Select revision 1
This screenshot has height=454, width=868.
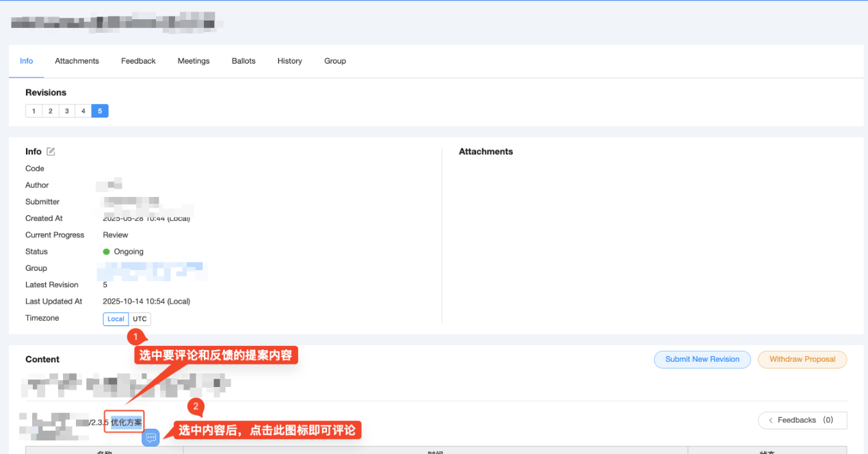[34, 111]
